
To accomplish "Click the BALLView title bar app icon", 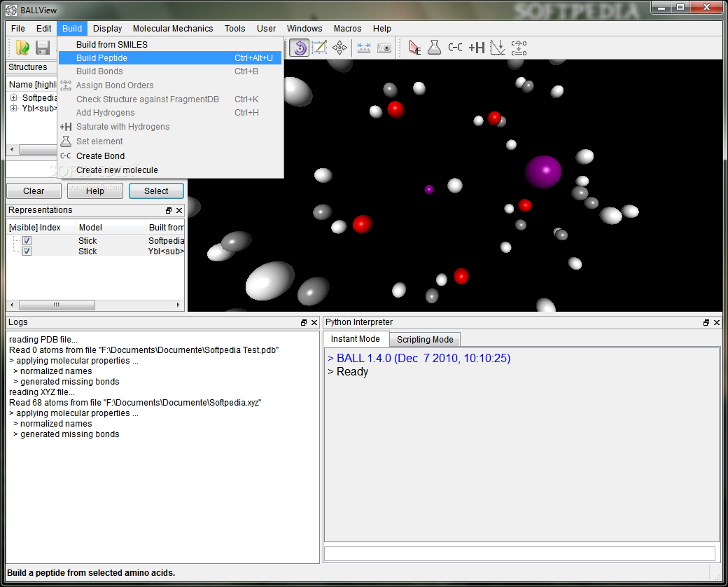I will (x=11, y=10).
